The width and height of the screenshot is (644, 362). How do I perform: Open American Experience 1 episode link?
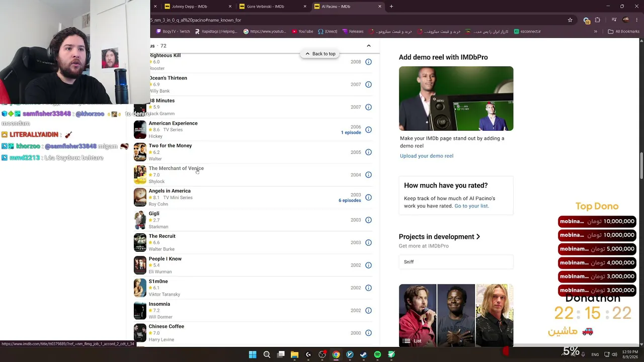(x=351, y=133)
